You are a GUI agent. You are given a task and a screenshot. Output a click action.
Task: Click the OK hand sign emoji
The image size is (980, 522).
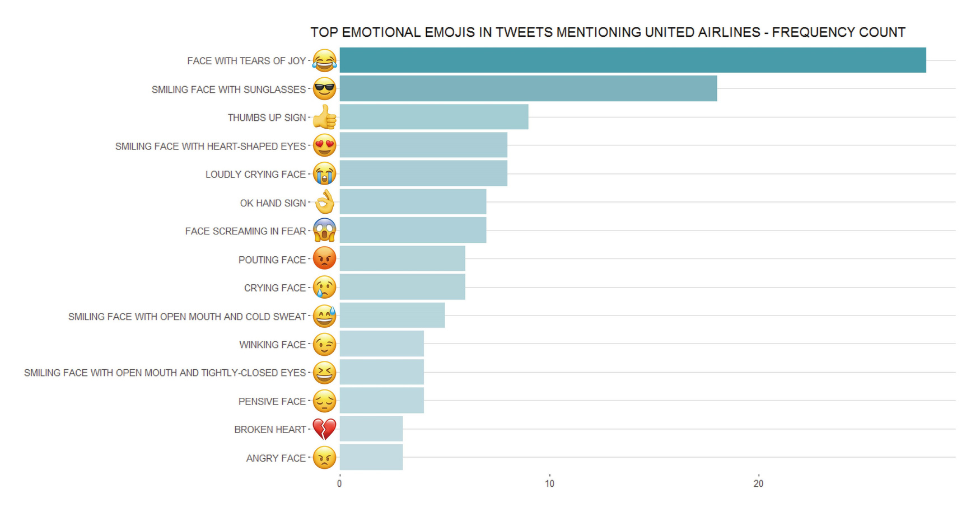(324, 202)
